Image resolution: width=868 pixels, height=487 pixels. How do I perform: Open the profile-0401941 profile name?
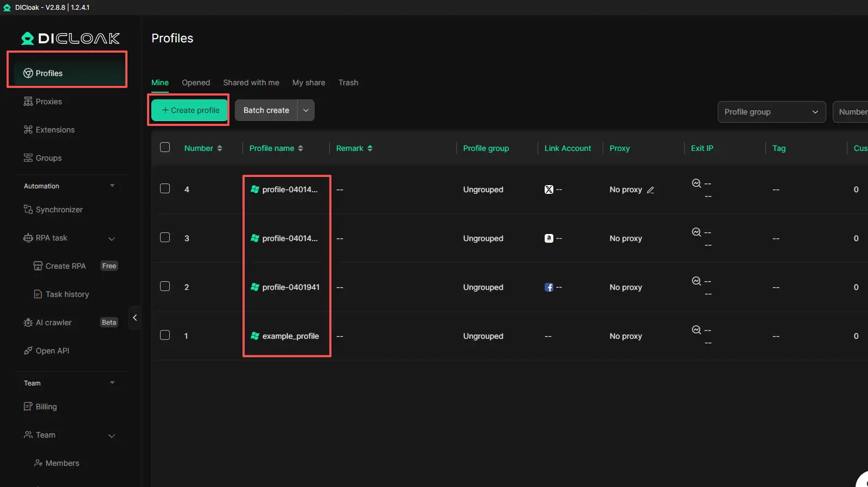point(291,287)
